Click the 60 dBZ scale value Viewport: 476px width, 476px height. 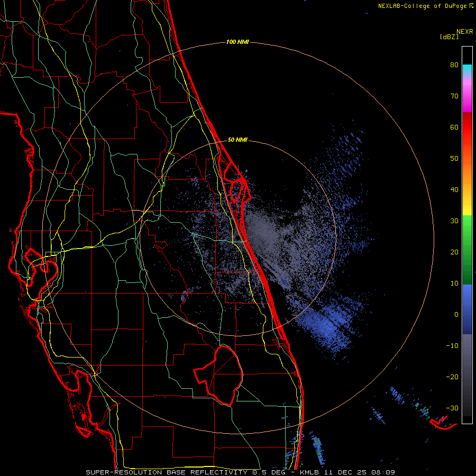tap(454, 127)
